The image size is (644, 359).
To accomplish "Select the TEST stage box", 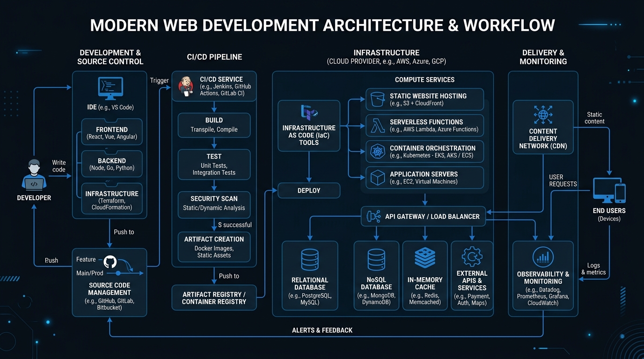I will (x=214, y=165).
